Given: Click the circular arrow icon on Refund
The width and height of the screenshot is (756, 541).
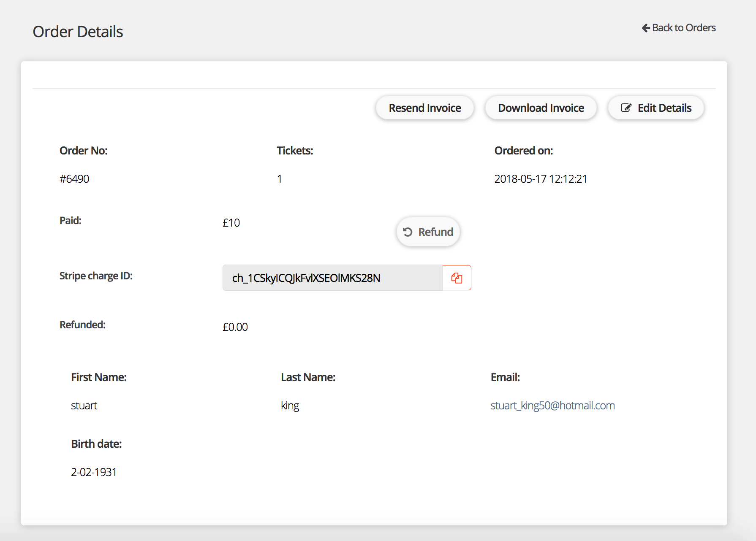Looking at the screenshot, I should [x=408, y=232].
